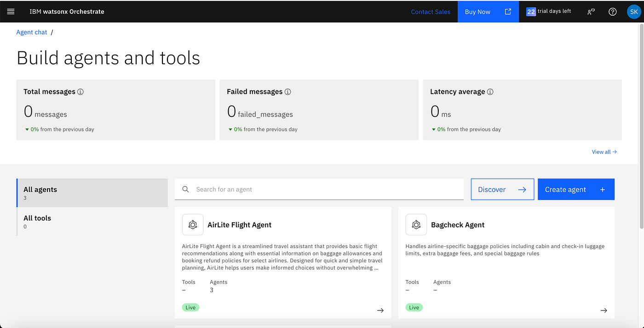Click the IBM watsonx Orchestrate title
The image size is (644, 328).
[67, 11]
